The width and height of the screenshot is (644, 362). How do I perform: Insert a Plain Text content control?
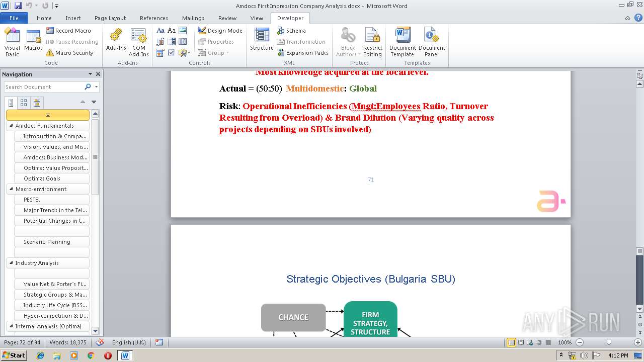tap(172, 31)
